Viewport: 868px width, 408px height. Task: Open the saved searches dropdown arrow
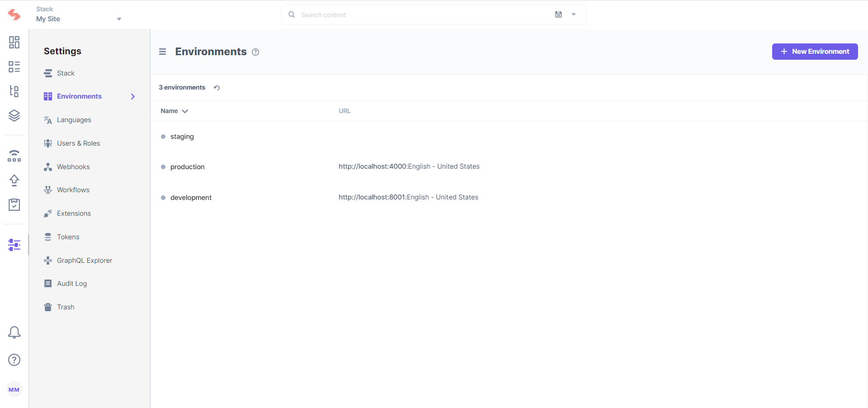pyautogui.click(x=573, y=14)
